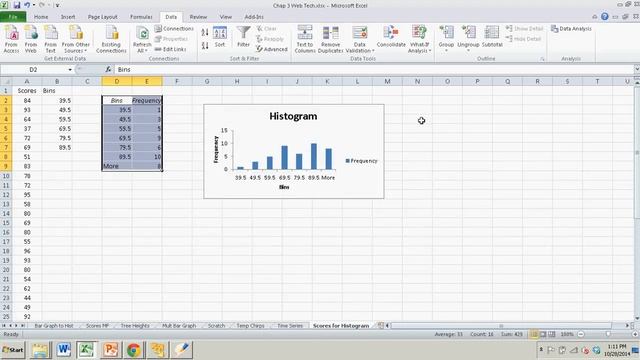Click the insert function fx button
This screenshot has height=360, width=640.
pos(108,70)
